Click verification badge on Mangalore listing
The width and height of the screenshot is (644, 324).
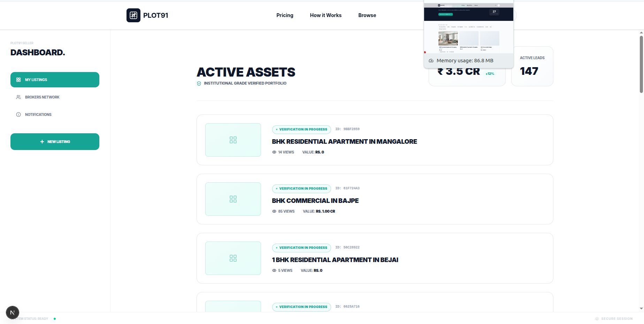301,129
